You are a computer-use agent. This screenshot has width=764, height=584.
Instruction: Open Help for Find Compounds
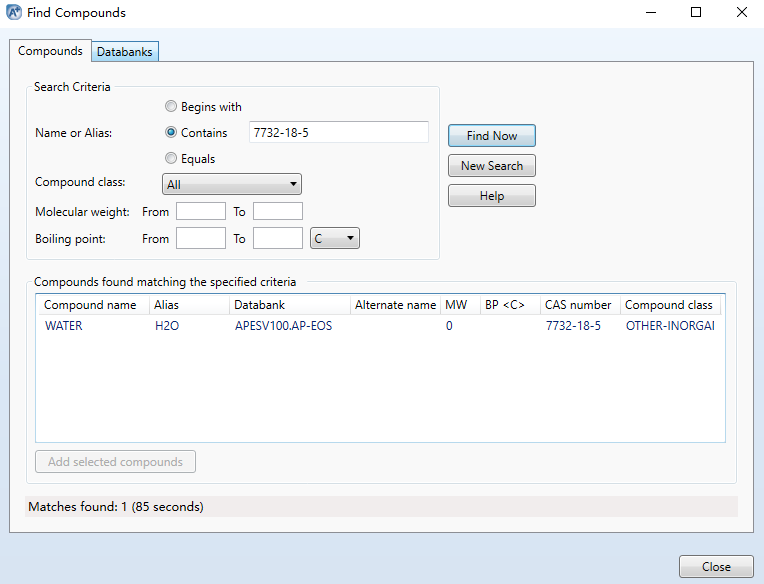492,195
